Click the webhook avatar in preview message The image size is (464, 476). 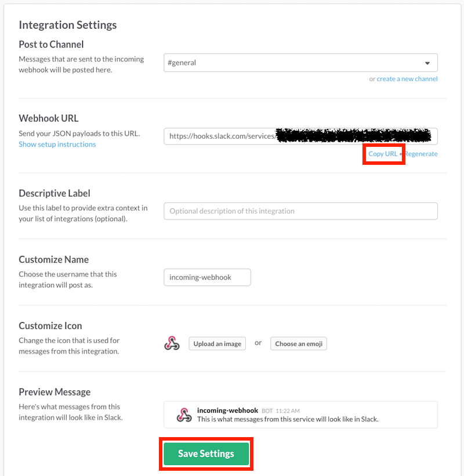coord(184,414)
